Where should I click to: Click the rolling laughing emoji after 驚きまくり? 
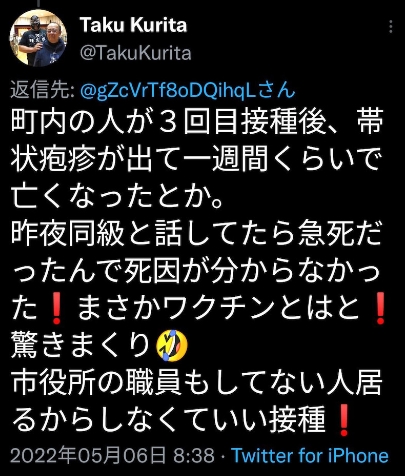pos(172,345)
